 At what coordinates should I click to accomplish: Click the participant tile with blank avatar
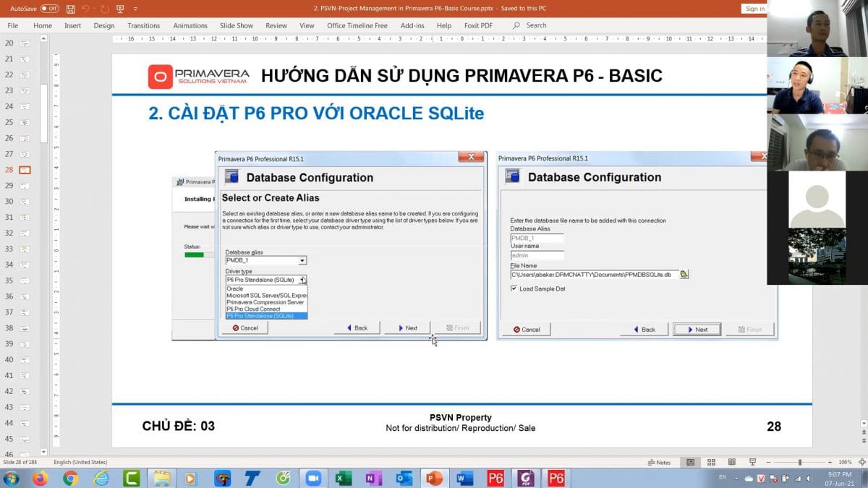tap(817, 200)
